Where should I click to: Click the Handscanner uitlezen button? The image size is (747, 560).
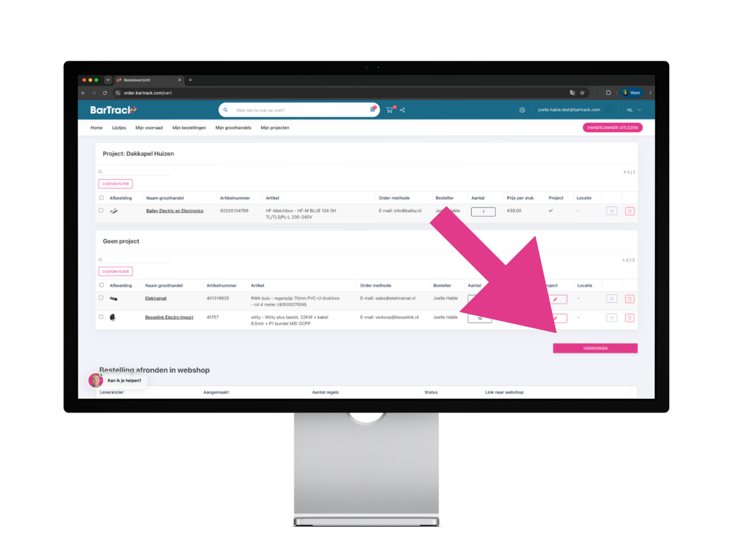(613, 128)
